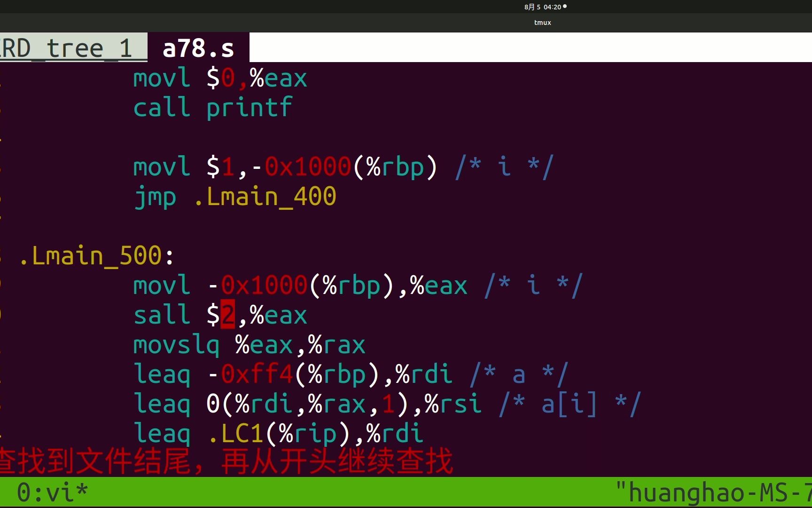Image resolution: width=812 pixels, height=508 pixels.
Task: Click 'leaq .LC1(%rip),%rdi' line
Action: click(x=279, y=433)
